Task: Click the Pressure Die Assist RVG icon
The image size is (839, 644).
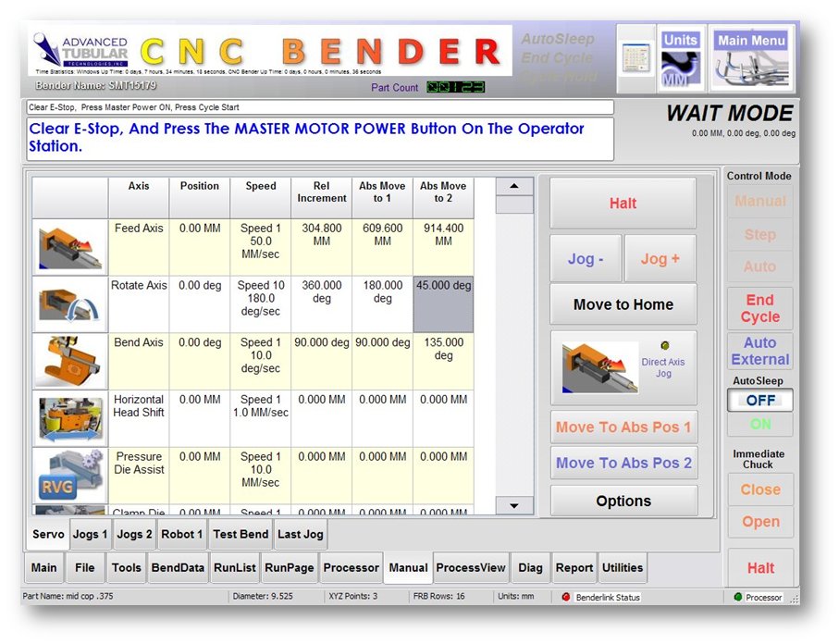Action: (70, 475)
